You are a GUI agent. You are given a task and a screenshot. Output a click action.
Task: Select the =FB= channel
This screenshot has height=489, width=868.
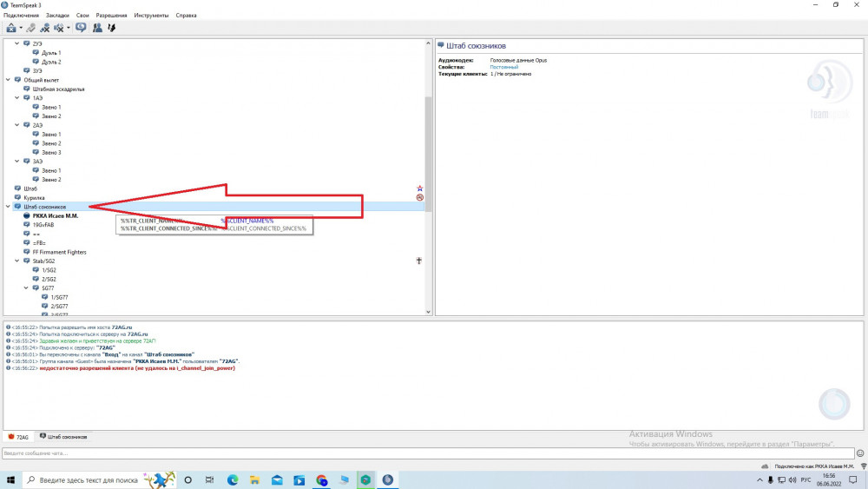coord(39,243)
